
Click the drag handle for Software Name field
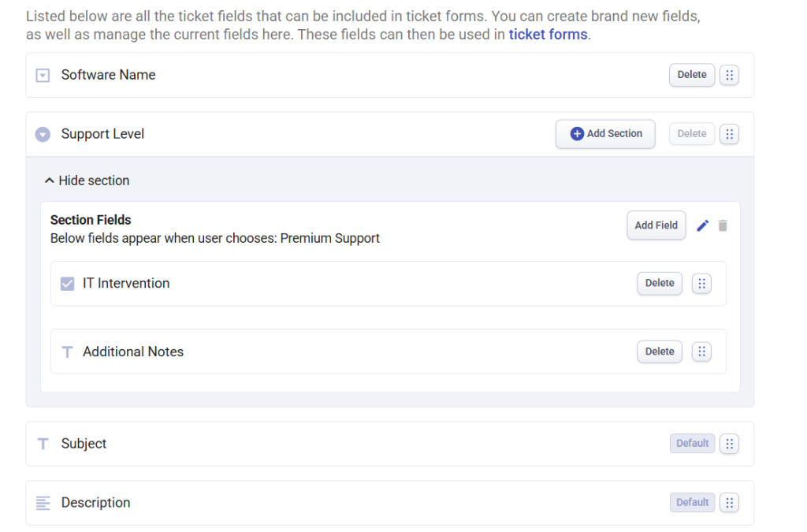[x=729, y=75]
